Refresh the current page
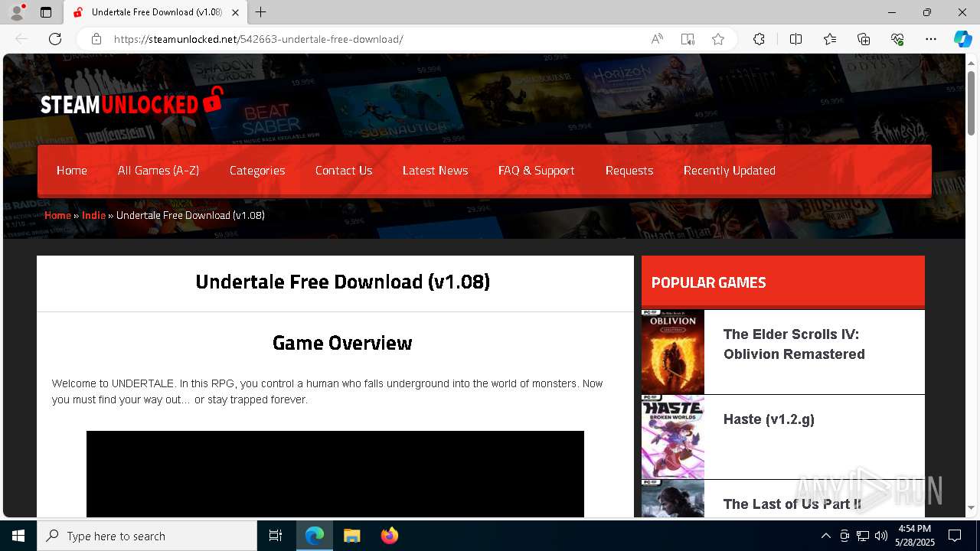 pyautogui.click(x=55, y=39)
